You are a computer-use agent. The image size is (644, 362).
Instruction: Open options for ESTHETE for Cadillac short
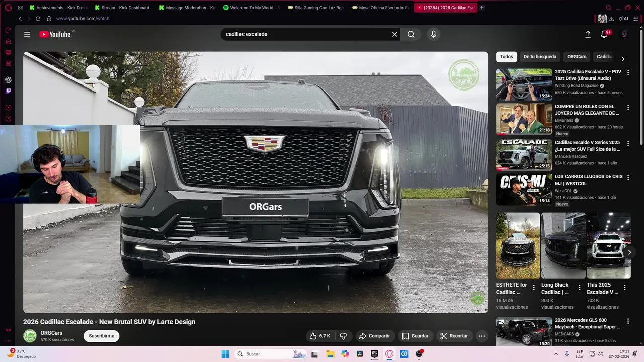(534, 287)
